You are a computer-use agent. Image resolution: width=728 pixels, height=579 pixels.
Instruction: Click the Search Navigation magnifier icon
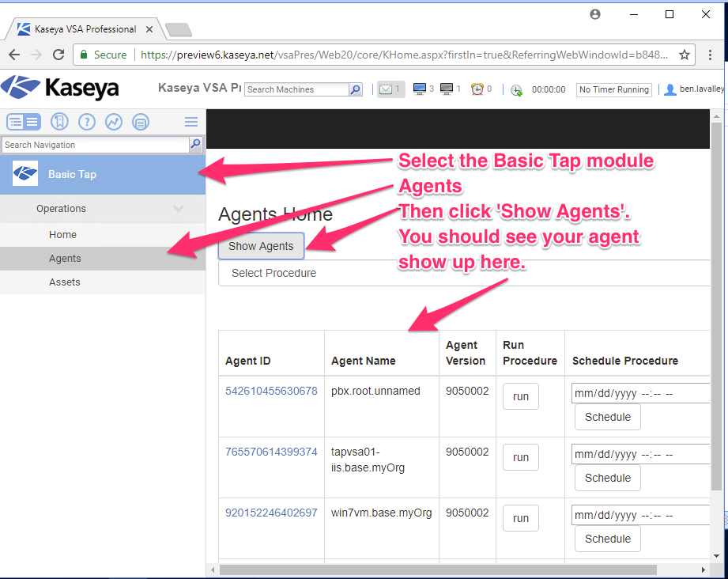[x=196, y=145]
